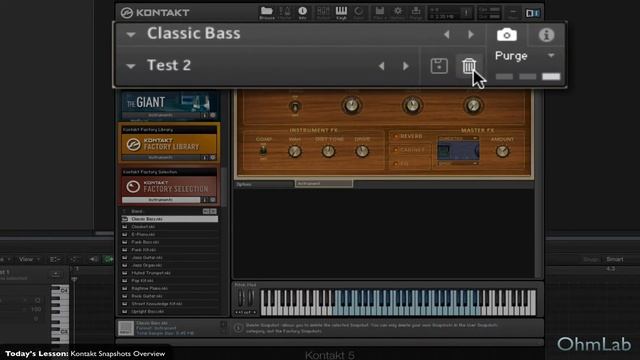Open the Browse folder icon in Kontakt header

coord(267,12)
